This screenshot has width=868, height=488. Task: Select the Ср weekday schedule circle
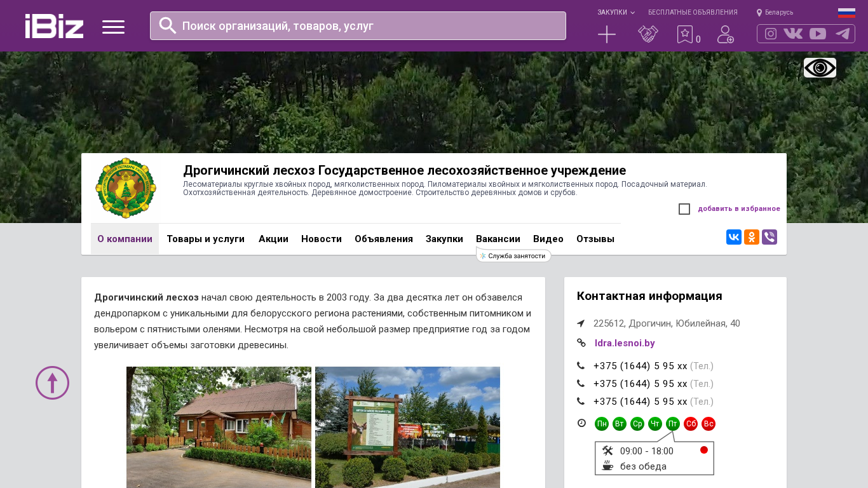click(637, 424)
